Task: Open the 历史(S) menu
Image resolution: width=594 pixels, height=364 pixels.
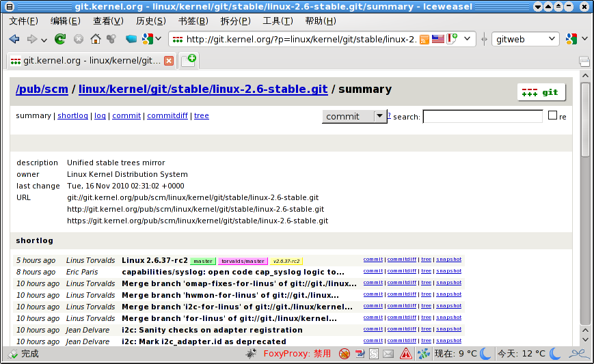Action: point(151,21)
